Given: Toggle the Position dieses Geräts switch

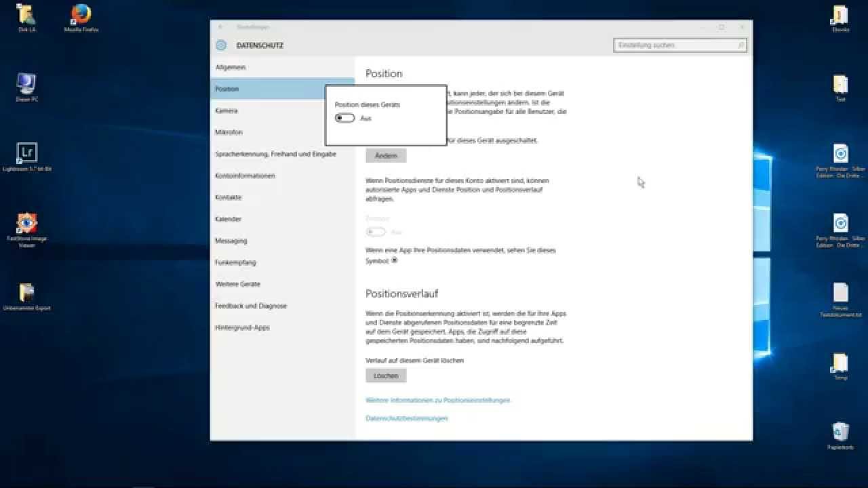Looking at the screenshot, I should click(345, 118).
